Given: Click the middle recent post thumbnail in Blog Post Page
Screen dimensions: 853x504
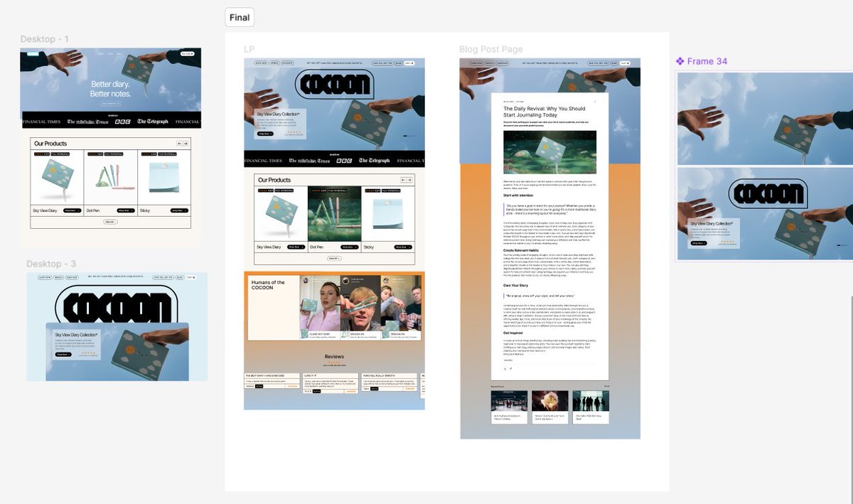Looking at the screenshot, I should pyautogui.click(x=549, y=402).
